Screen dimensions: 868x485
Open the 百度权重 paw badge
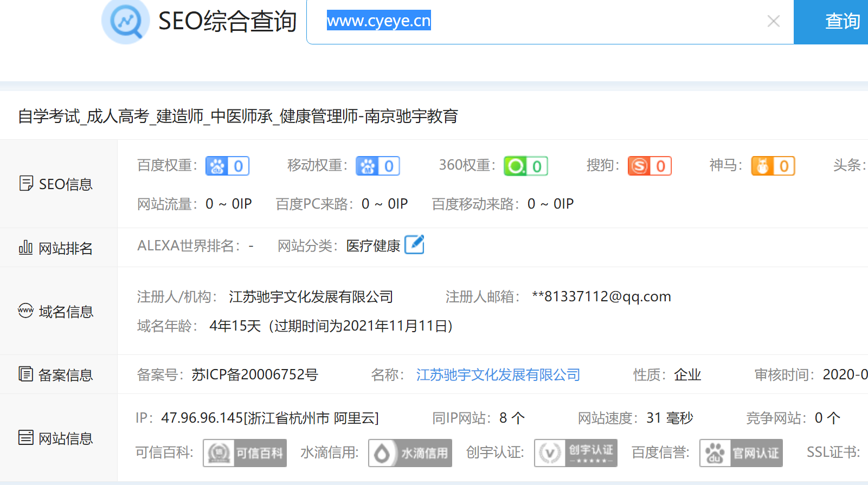coord(227,166)
